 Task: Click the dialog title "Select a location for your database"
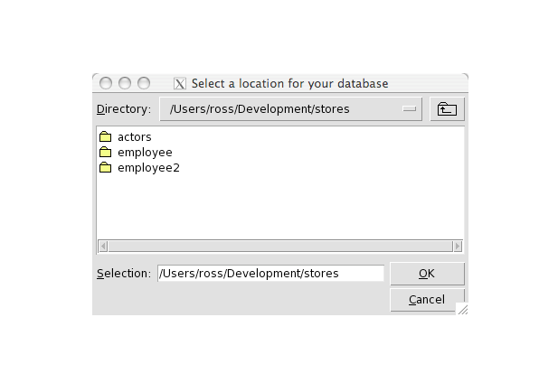[289, 84]
